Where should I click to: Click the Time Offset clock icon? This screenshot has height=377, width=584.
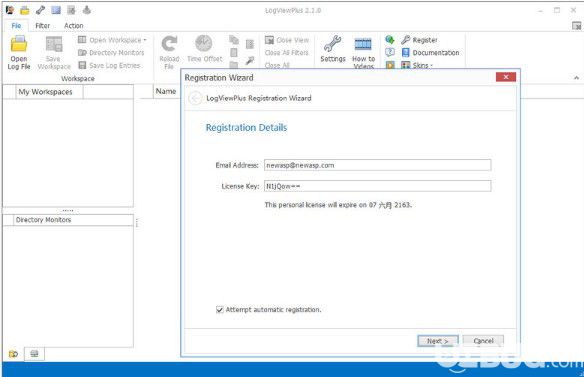pyautogui.click(x=204, y=44)
